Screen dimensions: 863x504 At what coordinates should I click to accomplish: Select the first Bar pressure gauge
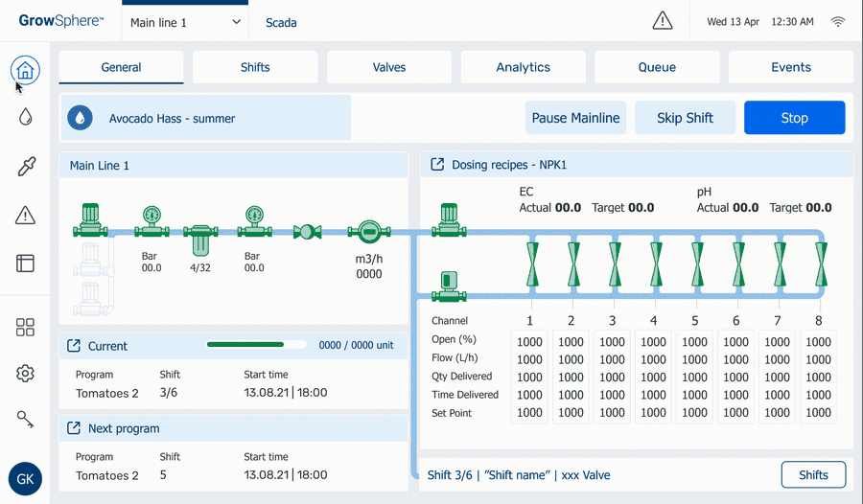click(152, 221)
